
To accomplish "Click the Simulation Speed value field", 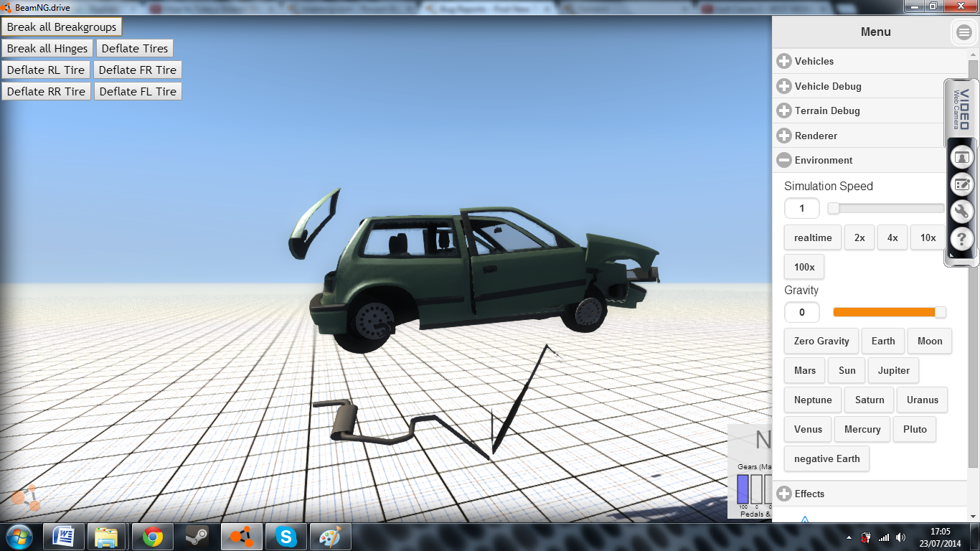I will 802,209.
